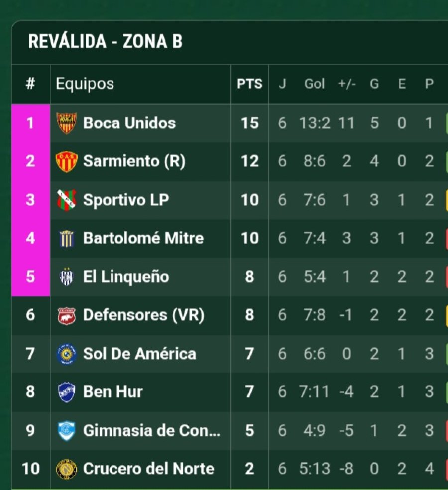
Task: Click the Sol De América team crest
Action: 66,354
